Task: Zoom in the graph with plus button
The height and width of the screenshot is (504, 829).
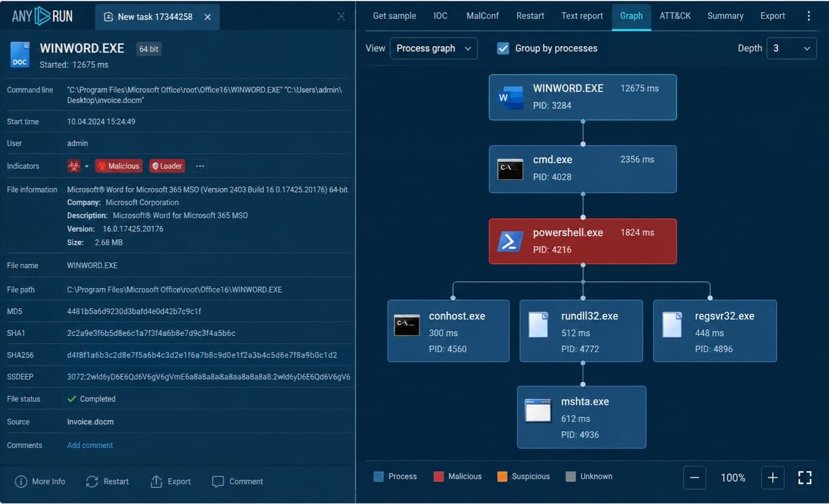Action: point(773,478)
